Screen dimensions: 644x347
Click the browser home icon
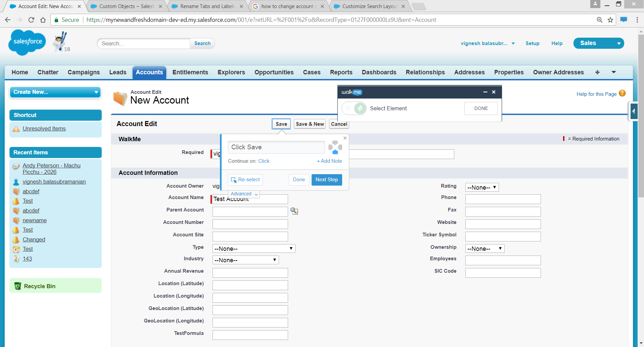(x=43, y=20)
